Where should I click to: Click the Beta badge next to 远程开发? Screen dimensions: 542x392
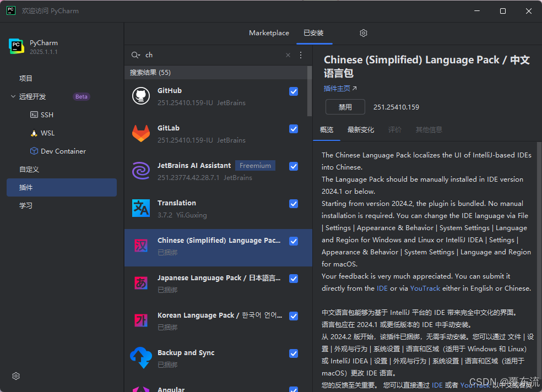click(81, 96)
